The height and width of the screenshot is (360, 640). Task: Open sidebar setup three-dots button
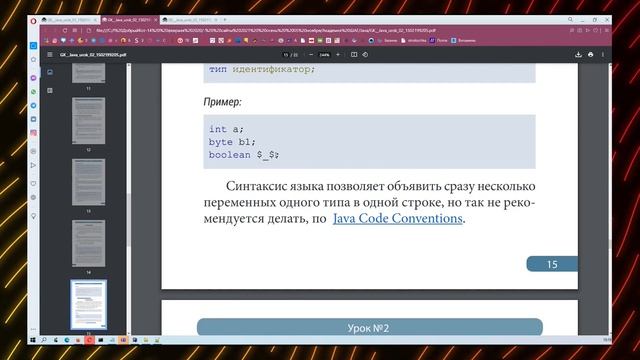33,329
